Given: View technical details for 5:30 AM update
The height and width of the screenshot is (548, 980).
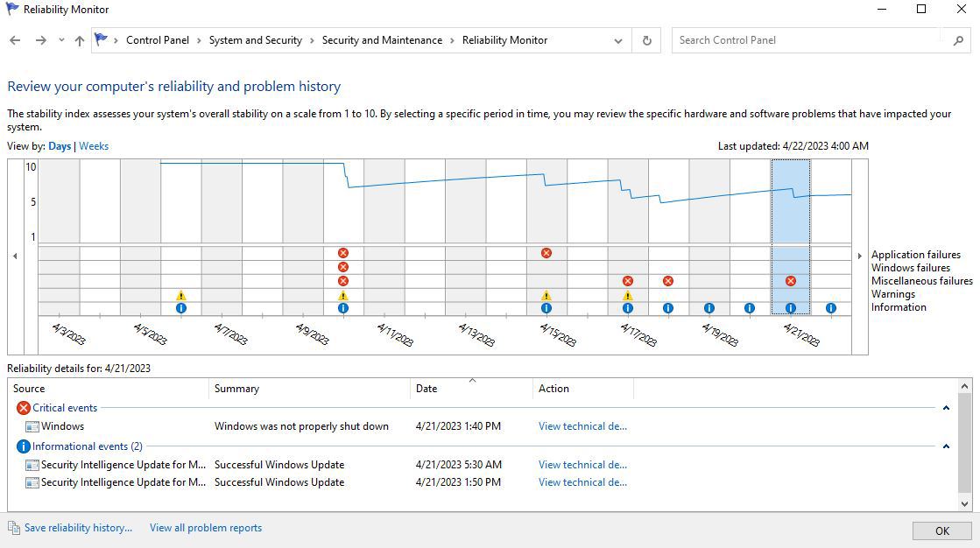Looking at the screenshot, I should (582, 465).
